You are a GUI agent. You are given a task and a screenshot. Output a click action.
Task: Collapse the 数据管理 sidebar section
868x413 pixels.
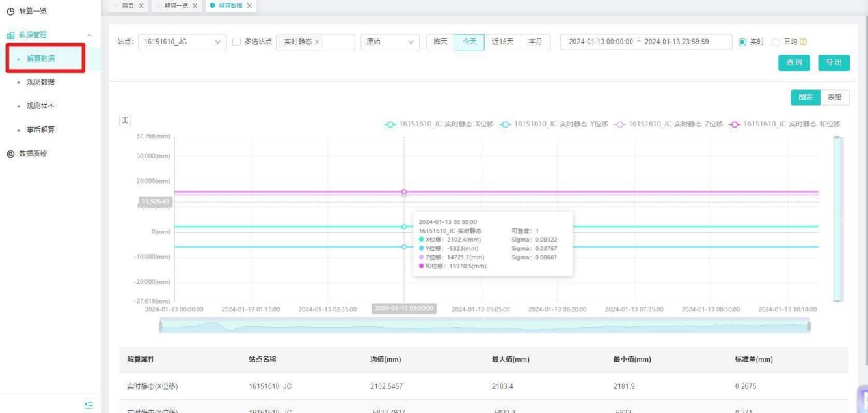[89, 35]
